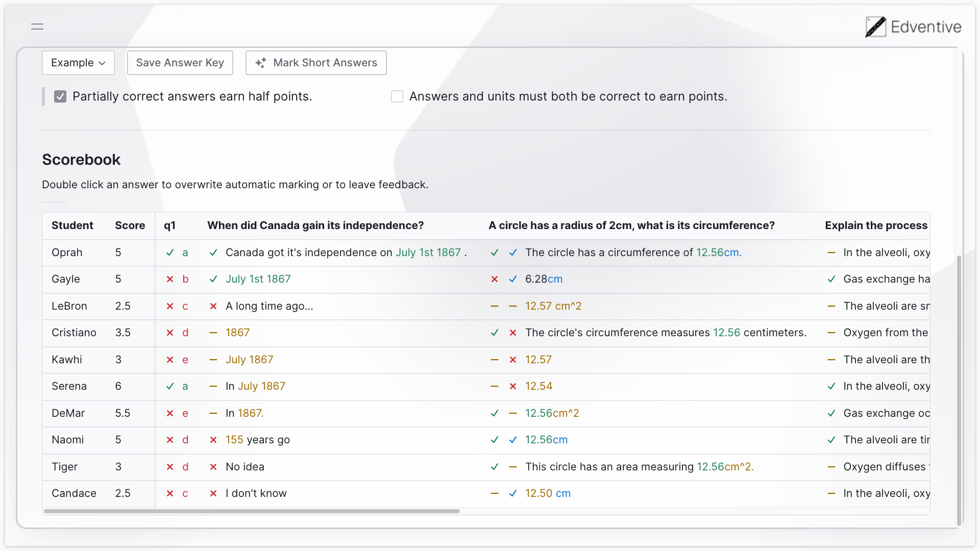Click dash icon before 'Oxygen diffuses' in Tiger row

click(831, 467)
